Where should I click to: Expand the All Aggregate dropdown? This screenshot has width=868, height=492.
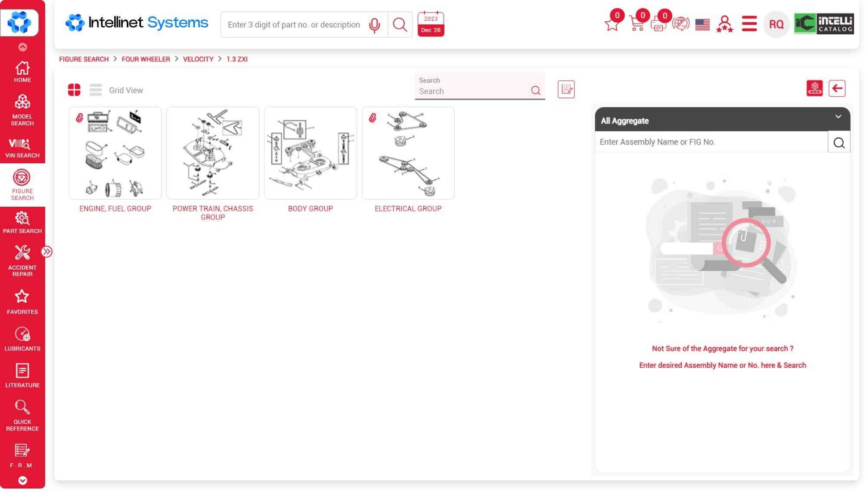[838, 117]
